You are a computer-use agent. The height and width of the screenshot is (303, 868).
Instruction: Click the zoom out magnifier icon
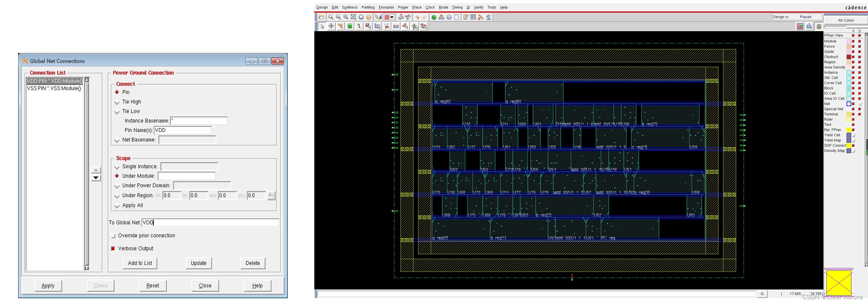pos(338,17)
